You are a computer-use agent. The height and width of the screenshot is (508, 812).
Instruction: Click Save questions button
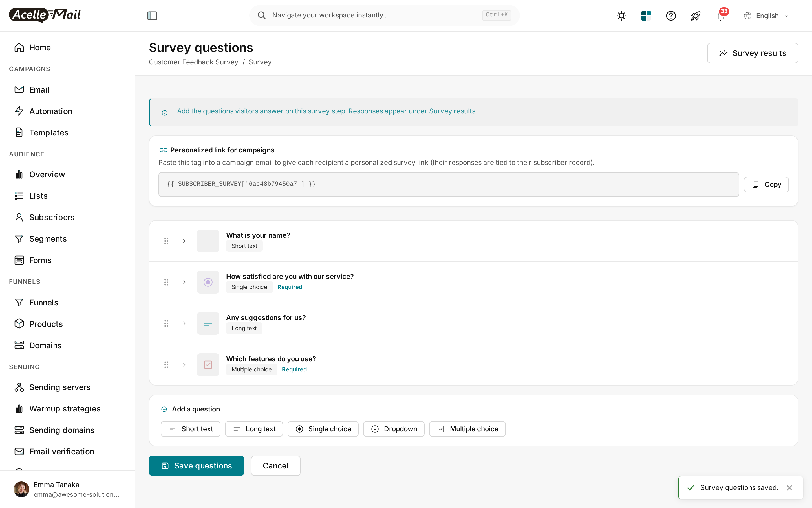pyautogui.click(x=196, y=466)
